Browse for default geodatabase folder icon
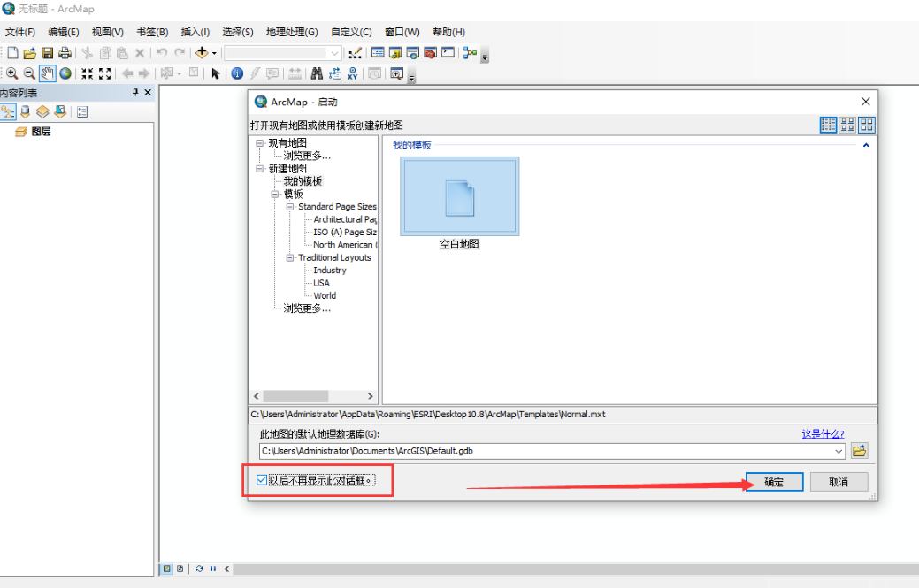The width and height of the screenshot is (919, 588). [859, 451]
